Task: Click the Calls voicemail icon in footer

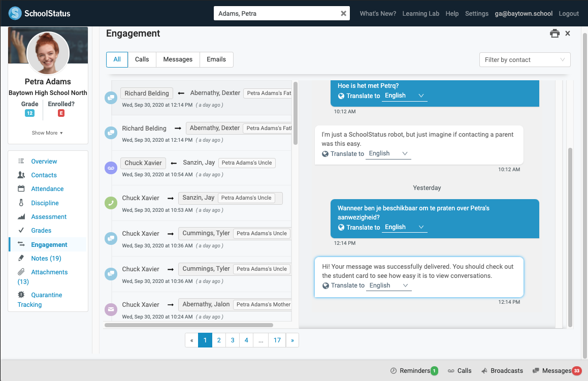Action: coord(451,370)
